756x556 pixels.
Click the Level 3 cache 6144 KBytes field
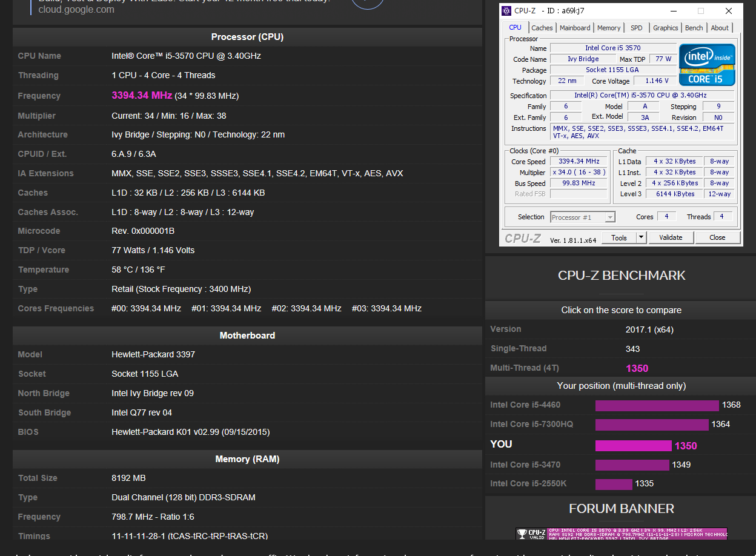point(674,194)
